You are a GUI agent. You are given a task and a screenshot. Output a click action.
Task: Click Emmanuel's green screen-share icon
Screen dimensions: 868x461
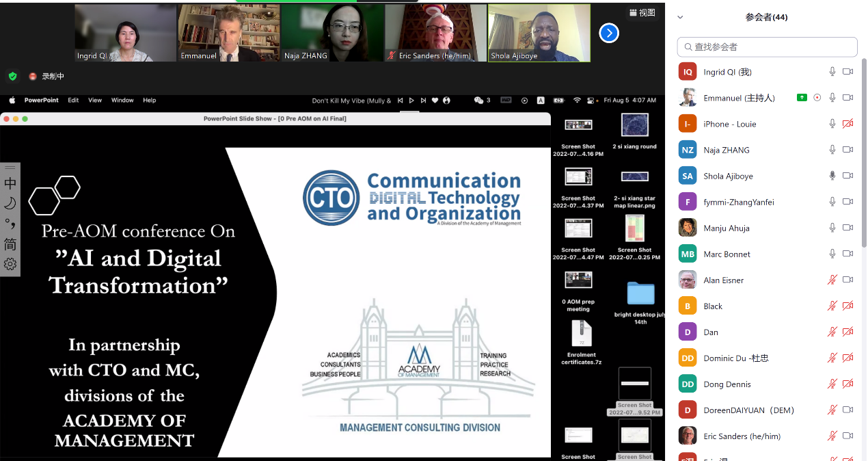tap(802, 98)
